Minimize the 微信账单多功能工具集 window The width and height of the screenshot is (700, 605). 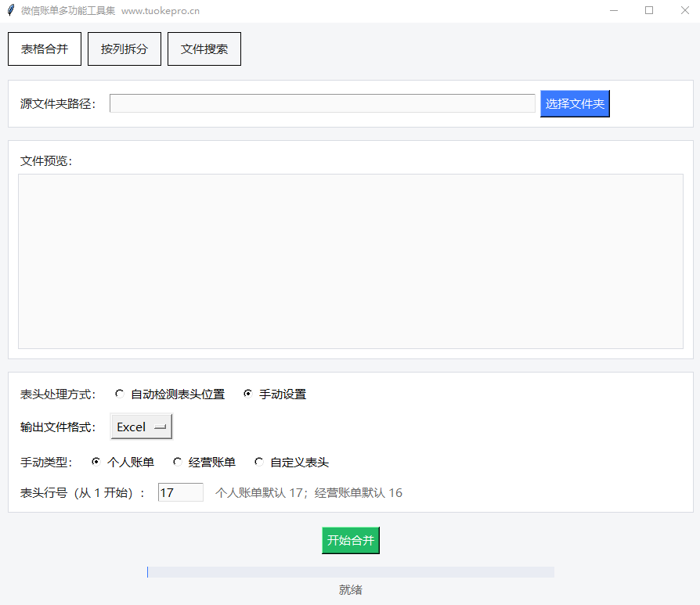pyautogui.click(x=614, y=11)
